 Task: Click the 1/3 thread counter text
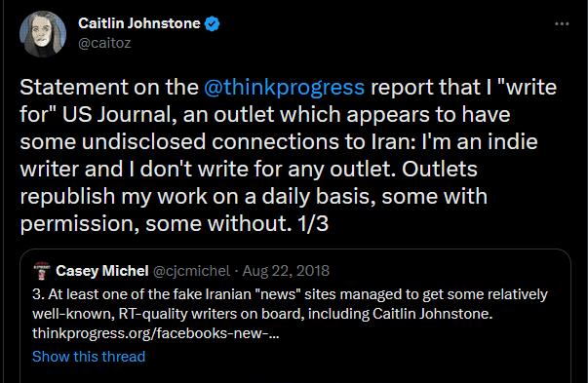click(x=313, y=224)
